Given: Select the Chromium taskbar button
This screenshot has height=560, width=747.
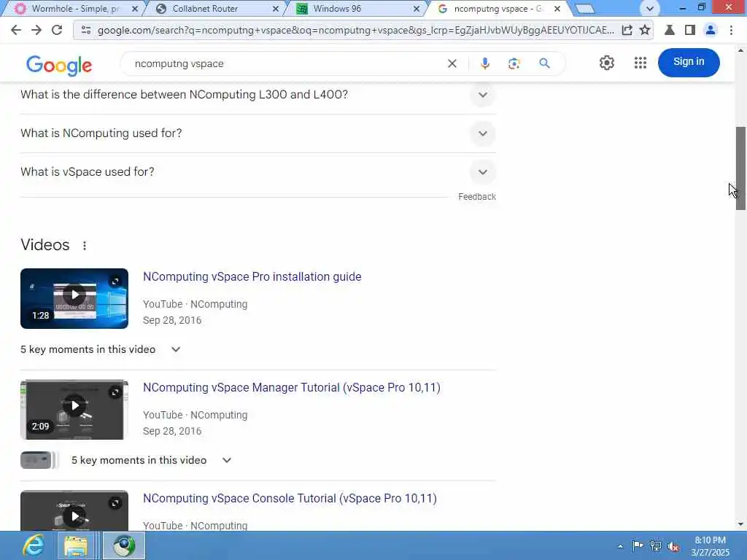Looking at the screenshot, I should pyautogui.click(x=124, y=545).
